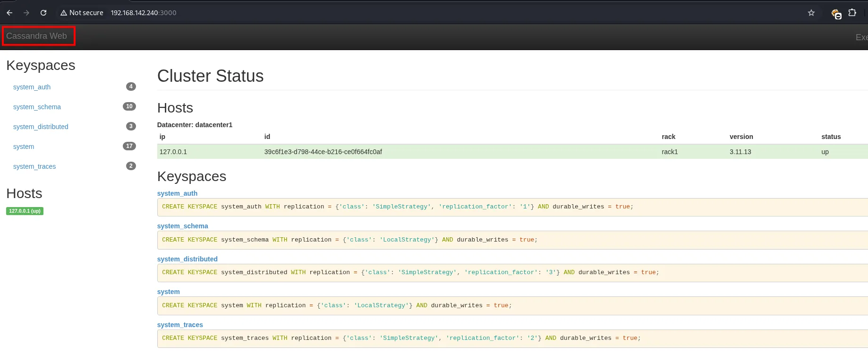Open the browser extensions puzzle icon
Viewport: 868px width, 355px height.
coord(852,13)
